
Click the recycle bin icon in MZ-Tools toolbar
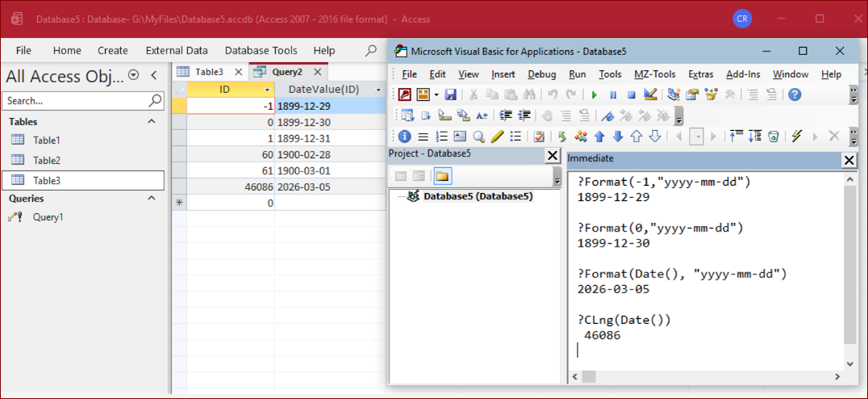(x=774, y=136)
